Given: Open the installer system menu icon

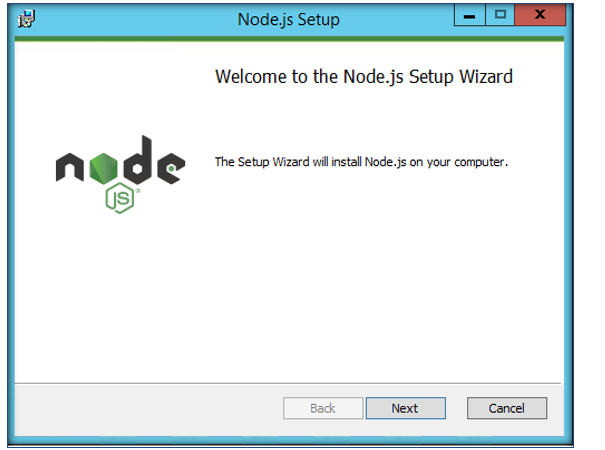Looking at the screenshot, I should coord(27,19).
